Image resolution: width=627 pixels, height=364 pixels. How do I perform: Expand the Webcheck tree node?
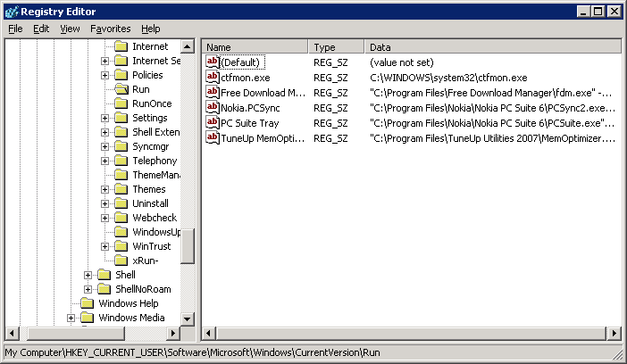coord(104,219)
